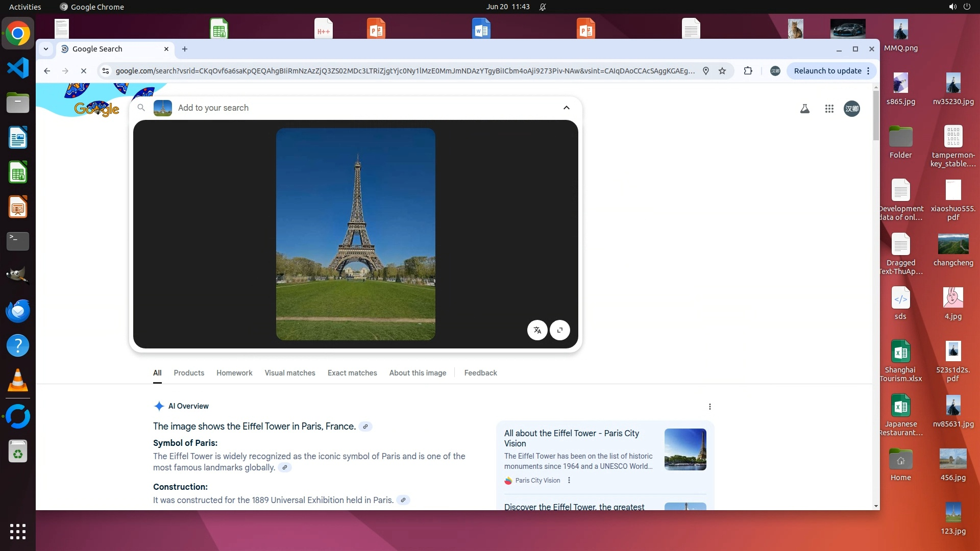Click the Eiffel Tower image thumbnail in search box

[x=163, y=108]
